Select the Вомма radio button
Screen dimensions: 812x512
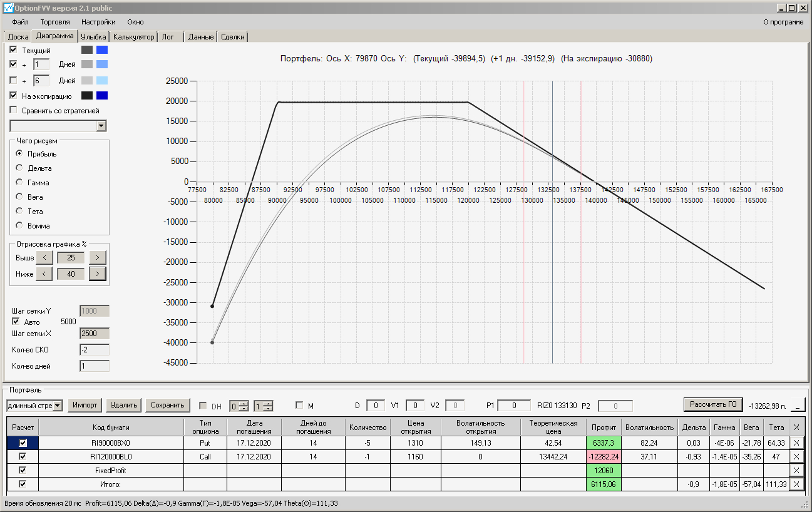pyautogui.click(x=19, y=226)
